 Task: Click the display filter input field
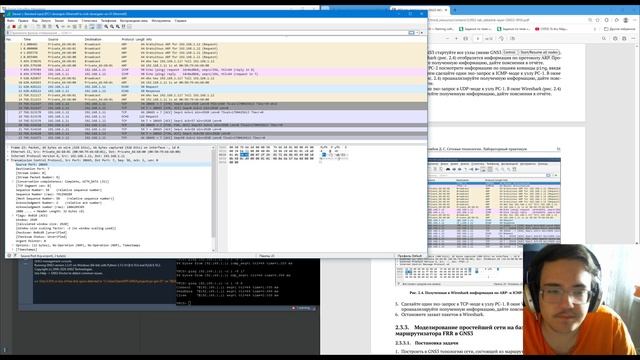point(208,33)
